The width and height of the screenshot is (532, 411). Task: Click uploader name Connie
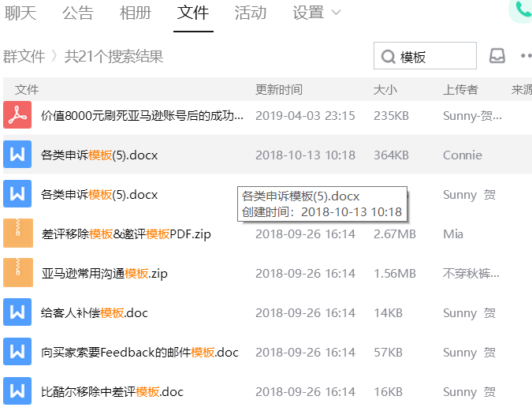[463, 155]
